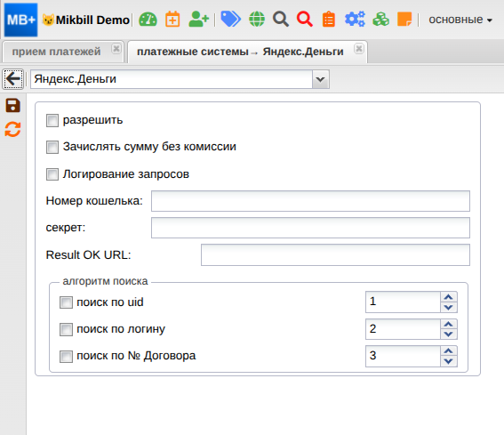Check the поиск по uid checkbox
The height and width of the screenshot is (435, 504).
point(66,302)
